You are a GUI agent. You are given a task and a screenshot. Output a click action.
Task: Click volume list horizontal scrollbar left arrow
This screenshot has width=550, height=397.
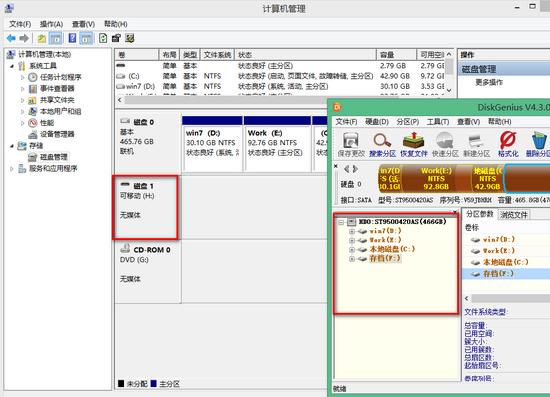point(120,100)
